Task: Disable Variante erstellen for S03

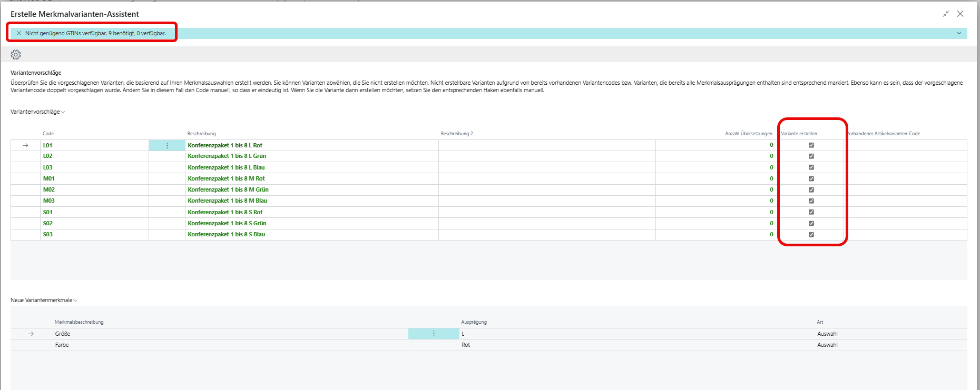Action: click(811, 235)
